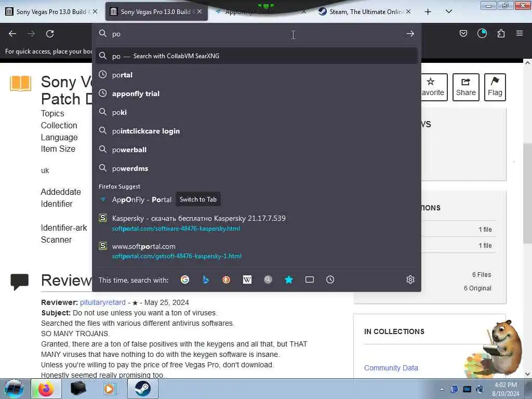Switch to the first Sony Vegas Pro tab
The width and height of the screenshot is (532, 399).
tap(51, 11)
